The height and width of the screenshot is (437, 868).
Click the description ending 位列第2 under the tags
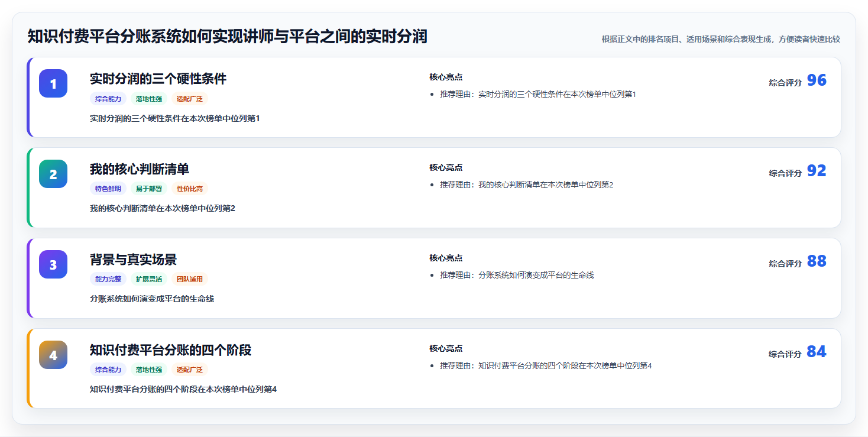point(163,208)
